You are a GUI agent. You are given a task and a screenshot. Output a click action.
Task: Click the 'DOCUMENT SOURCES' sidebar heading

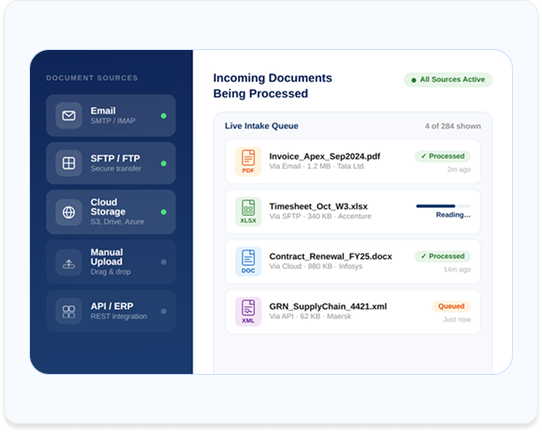pos(92,78)
